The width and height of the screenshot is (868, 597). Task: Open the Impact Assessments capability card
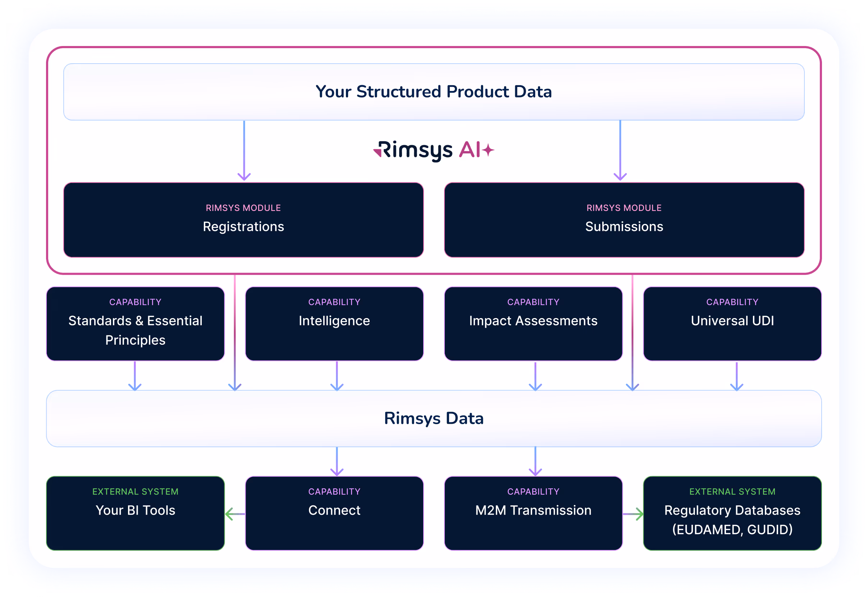coord(533,323)
